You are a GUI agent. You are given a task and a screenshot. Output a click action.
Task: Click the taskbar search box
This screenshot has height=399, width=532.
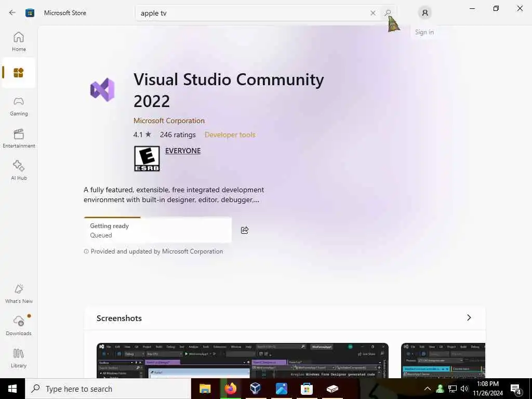click(x=108, y=389)
